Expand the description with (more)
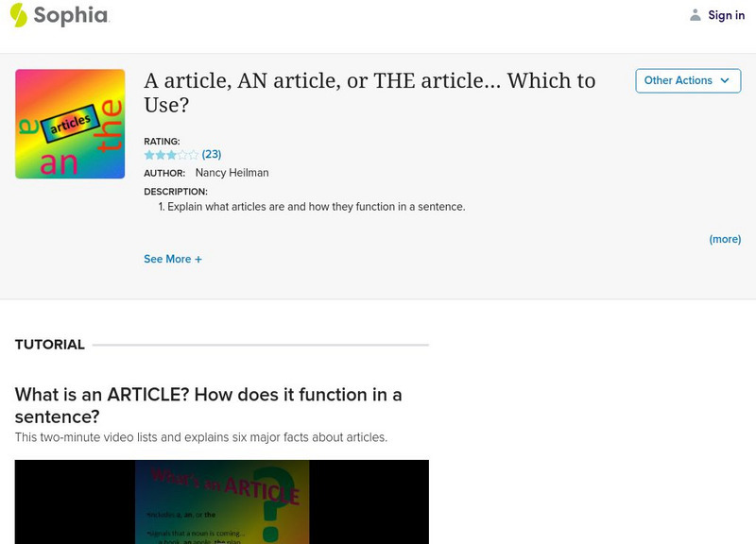This screenshot has height=544, width=756. (x=725, y=239)
